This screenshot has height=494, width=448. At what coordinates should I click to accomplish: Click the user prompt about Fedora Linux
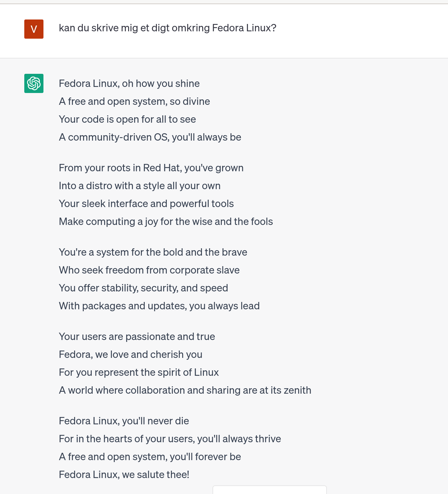tap(167, 28)
